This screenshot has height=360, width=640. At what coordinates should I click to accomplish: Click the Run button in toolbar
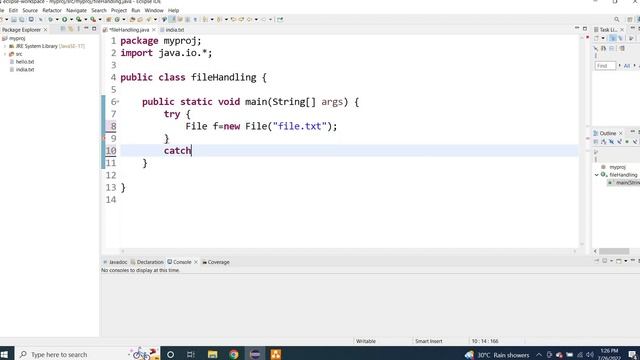point(64,19)
